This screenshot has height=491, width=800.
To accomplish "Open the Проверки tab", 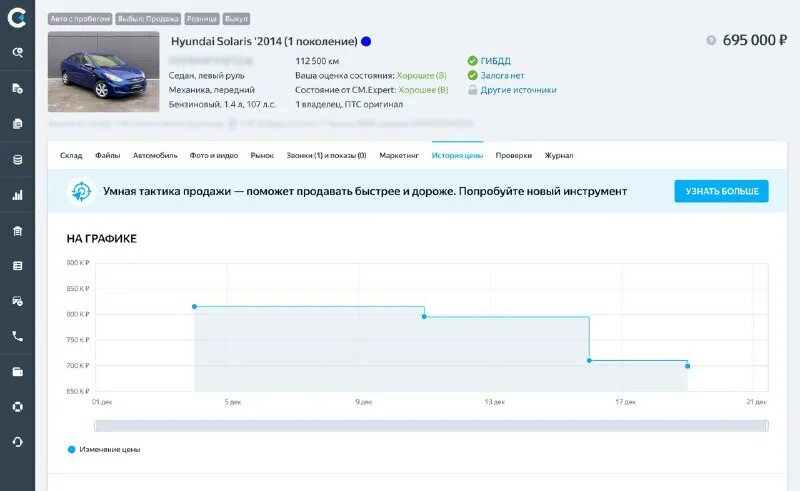I will tap(514, 155).
